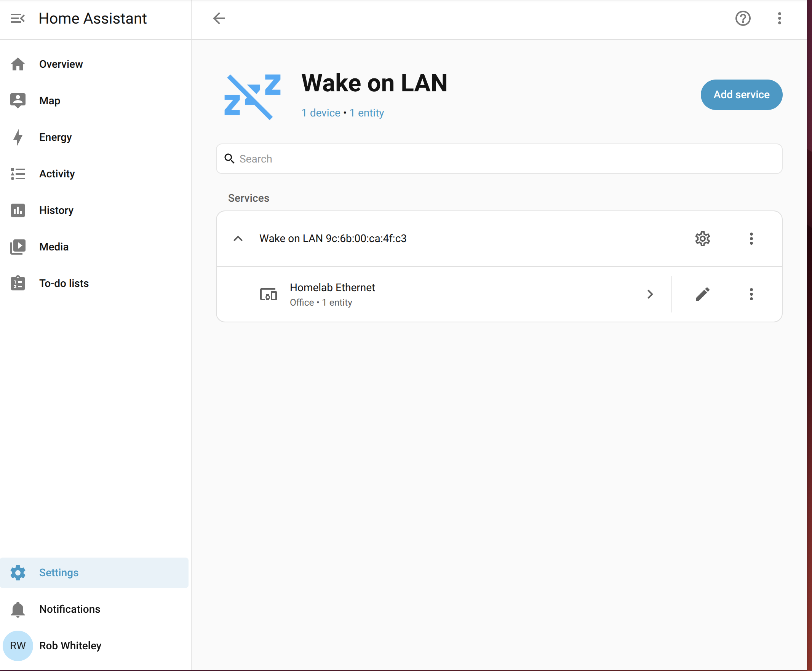
Task: Open the Homelab Ethernet device
Action: [444, 294]
